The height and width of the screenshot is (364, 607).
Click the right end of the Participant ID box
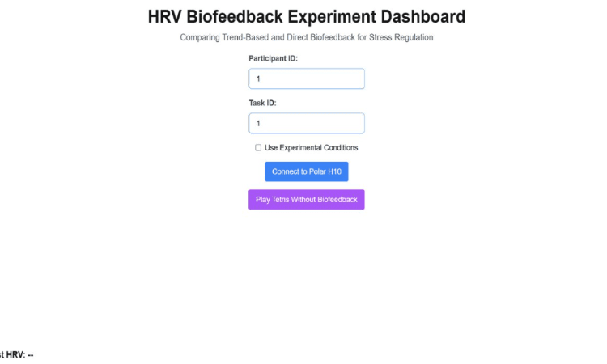[356, 78]
